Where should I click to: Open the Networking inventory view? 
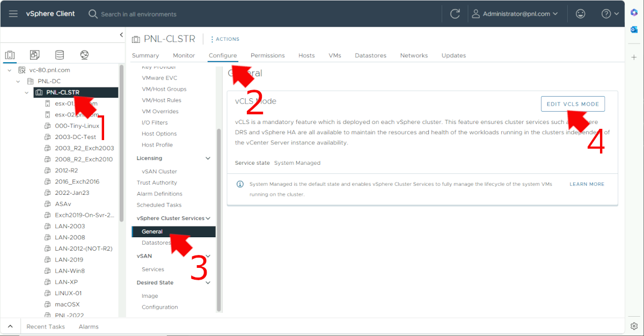84,54
